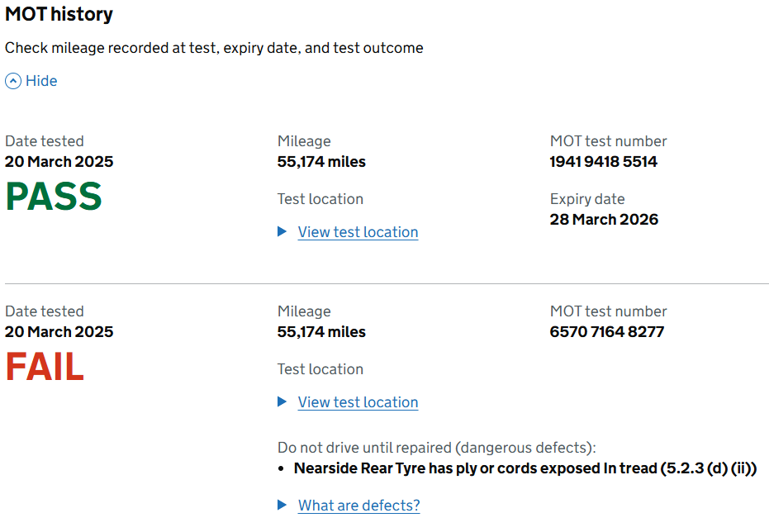
Task: Select the red FAIL result text
Action: 45,367
